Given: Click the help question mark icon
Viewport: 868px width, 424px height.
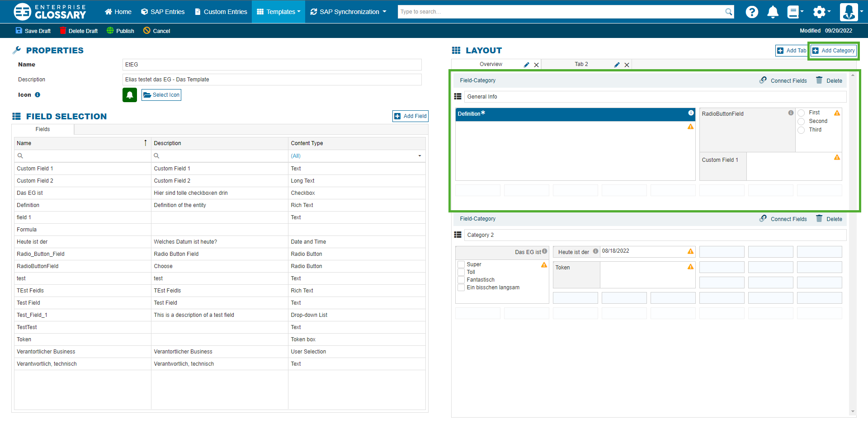Looking at the screenshot, I should (x=752, y=12).
